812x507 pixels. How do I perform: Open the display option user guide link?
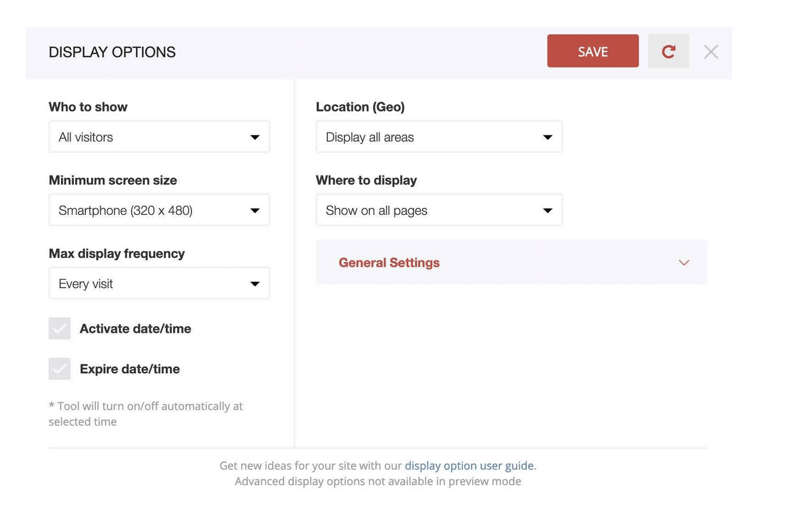tap(470, 465)
